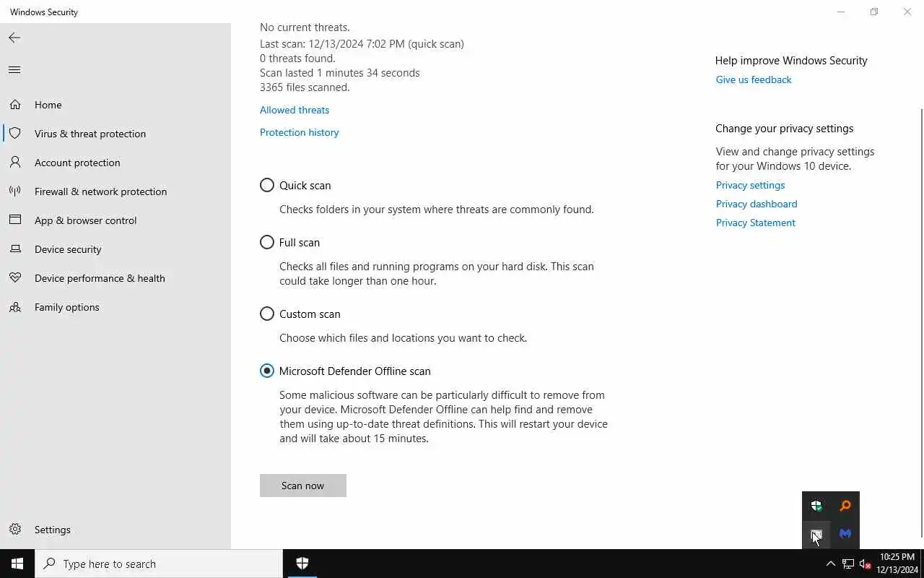This screenshot has height=578, width=924.
Task: Click the family icon for Family options
Action: [x=14, y=307]
